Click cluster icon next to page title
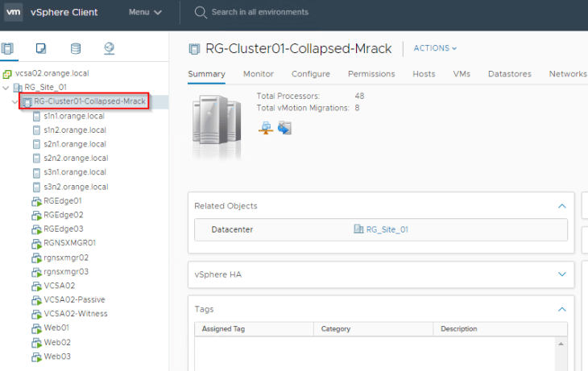 pyautogui.click(x=194, y=49)
